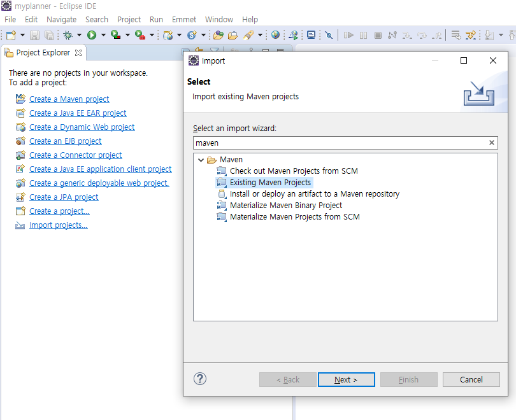Select Materialize Maven Binary Project entry
This screenshot has width=516, height=420.
(x=286, y=206)
